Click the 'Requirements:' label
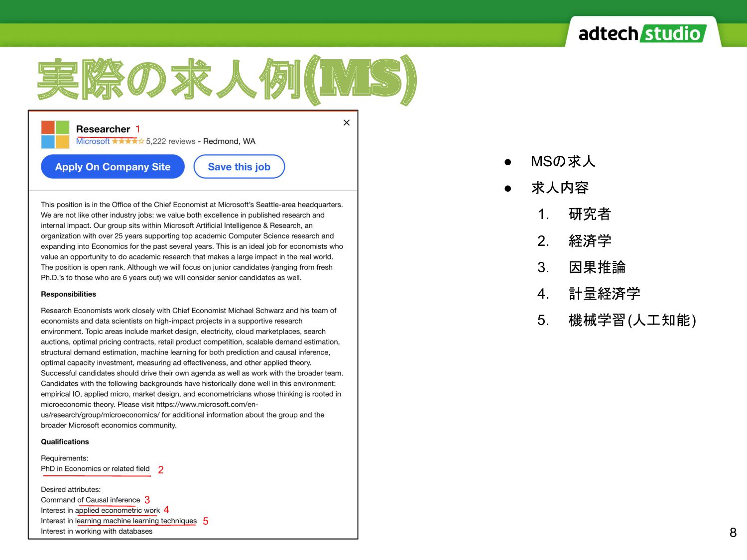747x560 pixels. (x=65, y=458)
